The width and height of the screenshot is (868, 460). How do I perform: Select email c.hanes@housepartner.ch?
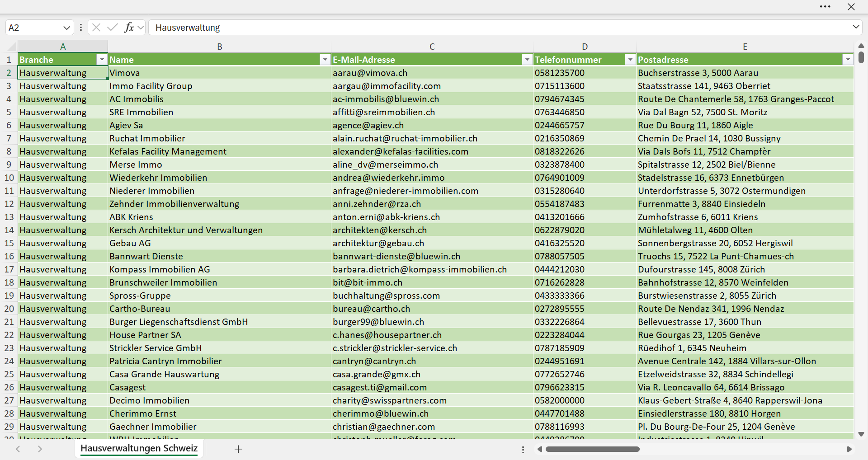tap(432, 335)
